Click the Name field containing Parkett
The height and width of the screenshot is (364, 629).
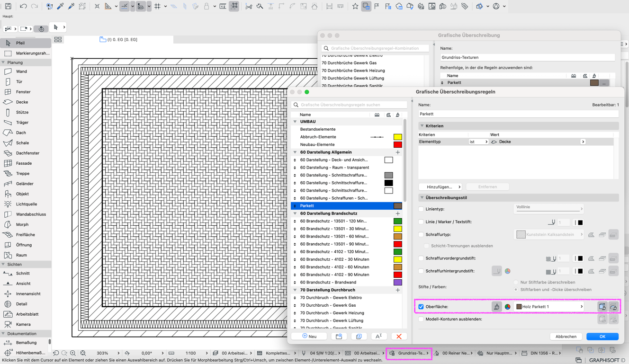coord(518,114)
